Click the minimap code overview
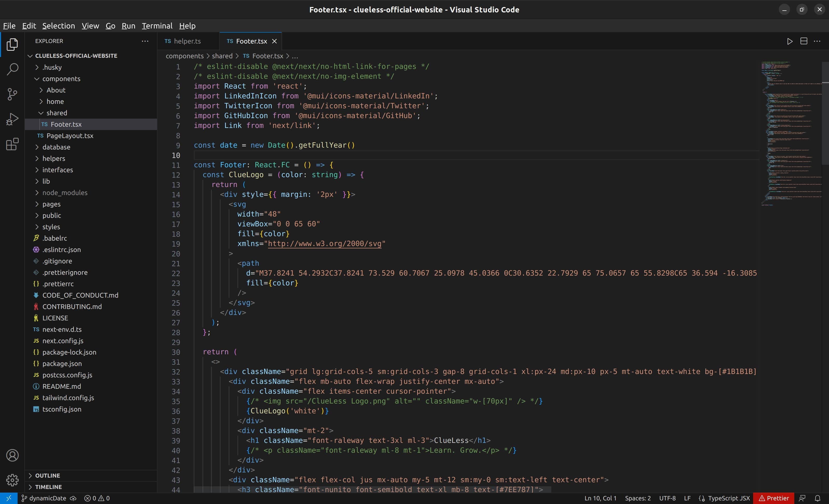 791,135
